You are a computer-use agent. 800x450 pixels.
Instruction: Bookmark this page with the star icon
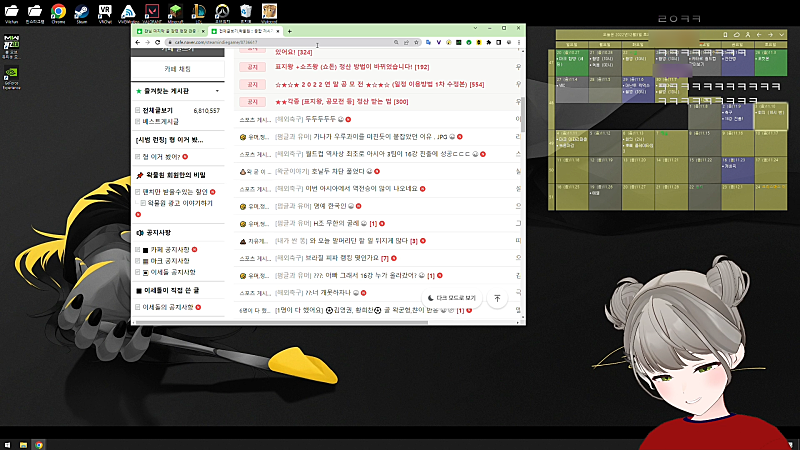[416, 42]
